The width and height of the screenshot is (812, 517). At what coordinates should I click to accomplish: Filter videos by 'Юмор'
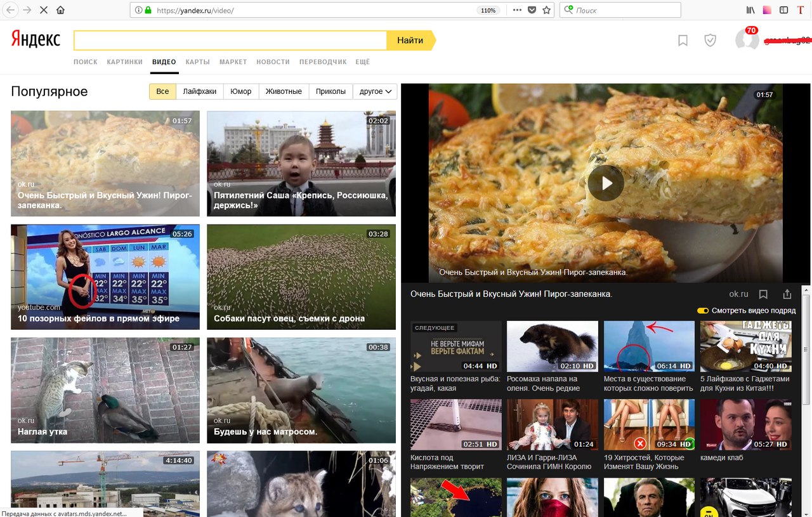[x=241, y=91]
